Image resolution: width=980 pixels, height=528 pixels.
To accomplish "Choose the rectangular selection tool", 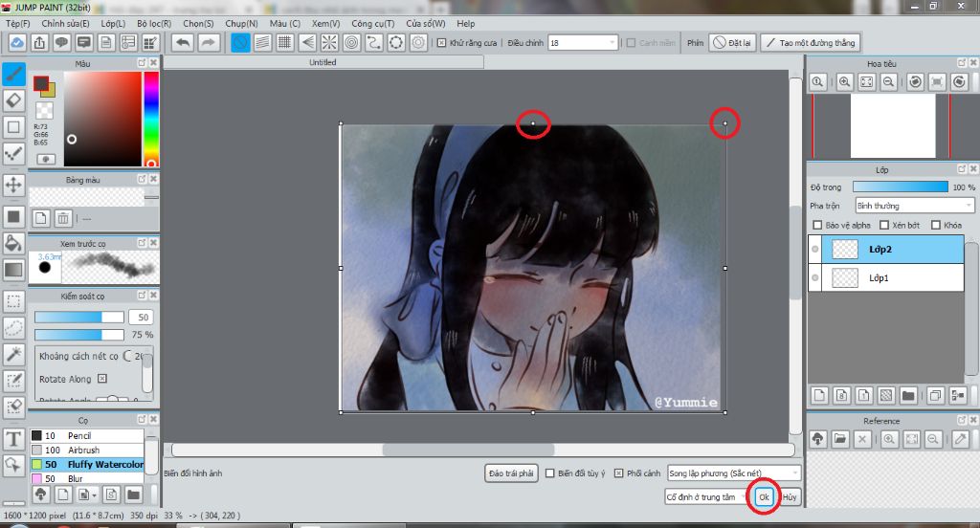I will point(13,301).
